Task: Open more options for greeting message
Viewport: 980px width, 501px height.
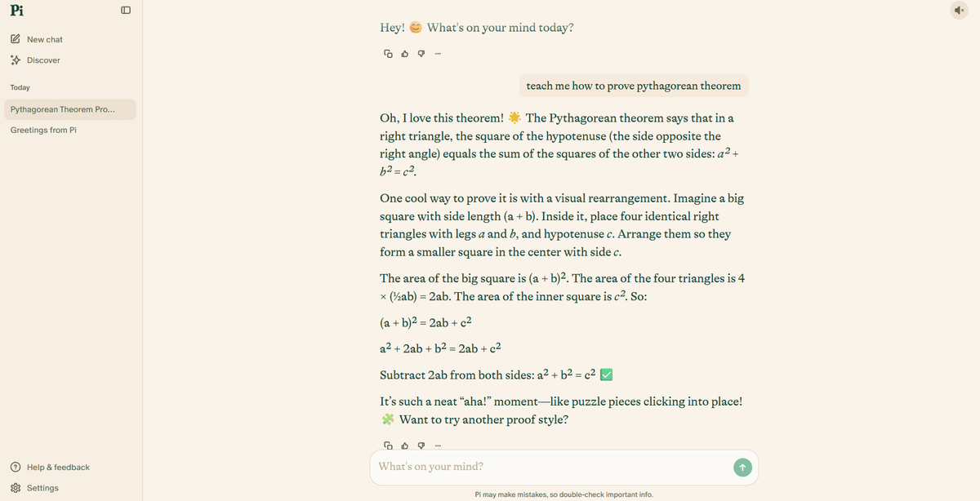Action: pos(439,55)
